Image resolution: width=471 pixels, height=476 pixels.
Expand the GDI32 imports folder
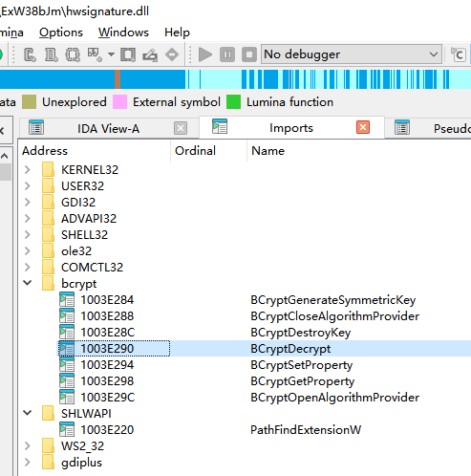click(28, 202)
